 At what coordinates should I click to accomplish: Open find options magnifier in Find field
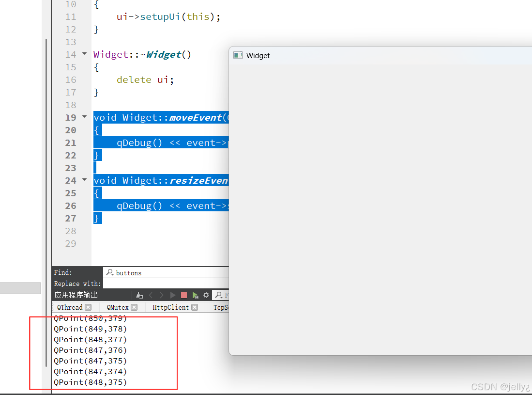(x=109, y=272)
